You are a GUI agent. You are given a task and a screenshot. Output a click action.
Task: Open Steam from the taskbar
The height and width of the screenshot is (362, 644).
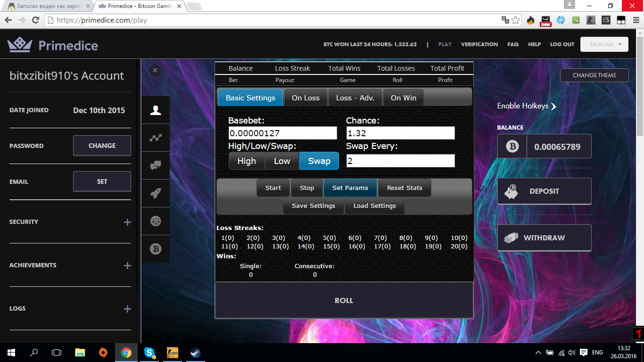(194, 352)
